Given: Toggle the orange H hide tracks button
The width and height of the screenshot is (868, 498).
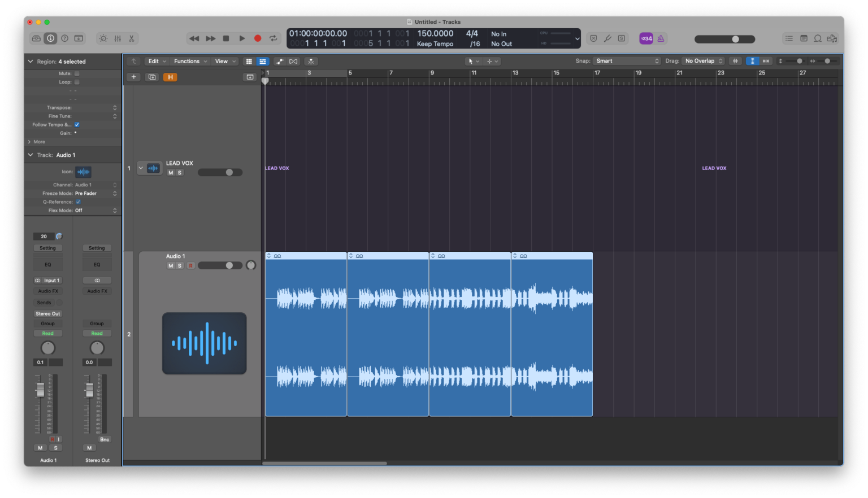Looking at the screenshot, I should 170,77.
